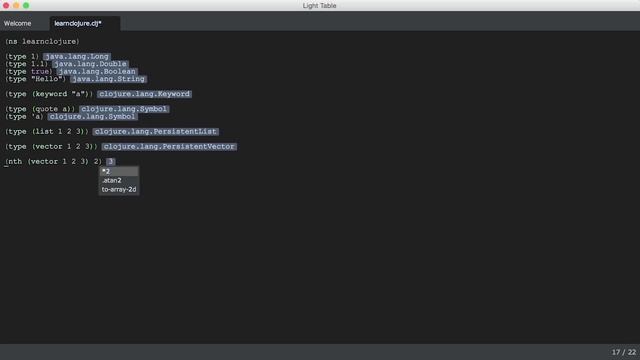640x360 pixels.
Task: Click the (type (list 1 2 3)) expression
Action: click(47, 131)
